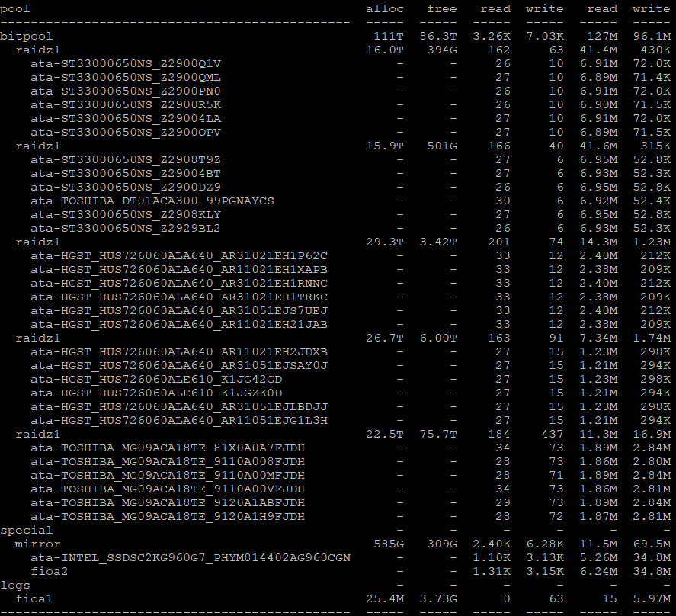Click the "free" column header
Screen dimensions: 676x616
pos(442,8)
